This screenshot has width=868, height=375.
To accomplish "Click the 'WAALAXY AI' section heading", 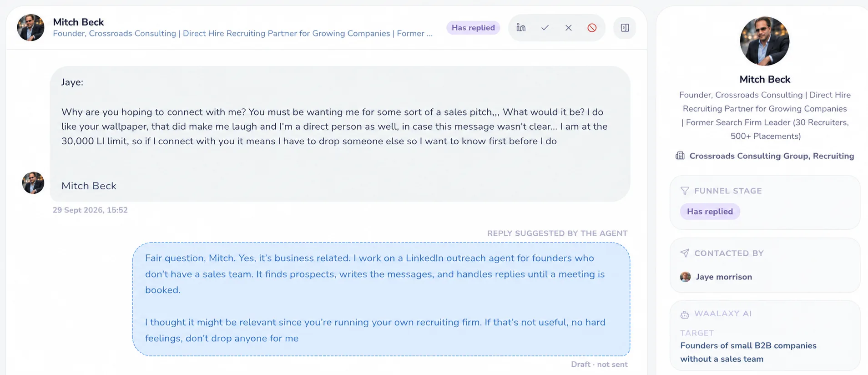I will [x=723, y=314].
